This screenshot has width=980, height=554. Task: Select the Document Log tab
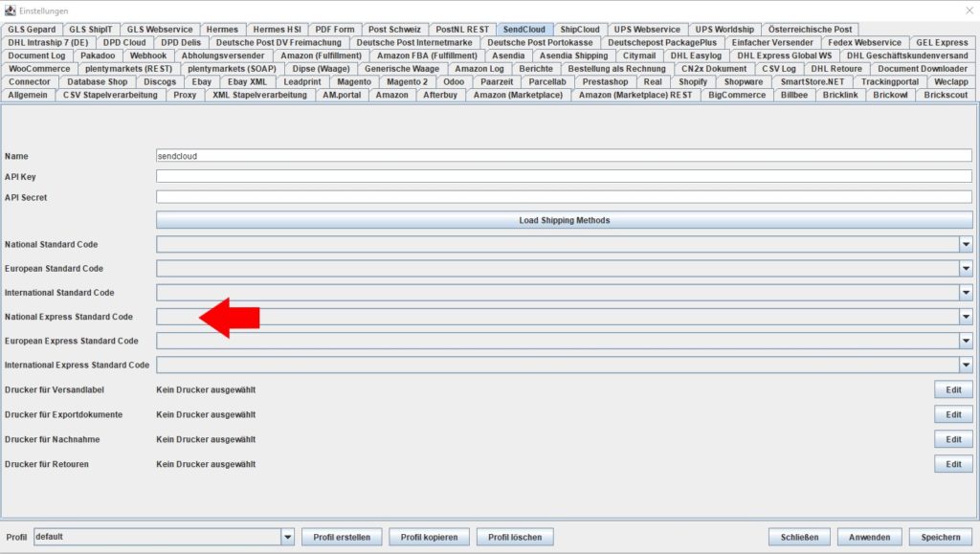[x=37, y=55]
